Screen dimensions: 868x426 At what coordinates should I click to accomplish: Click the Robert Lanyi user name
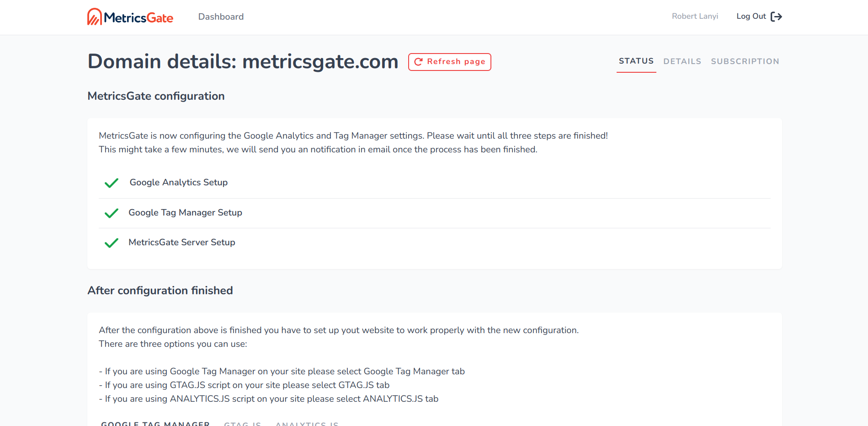point(695,16)
